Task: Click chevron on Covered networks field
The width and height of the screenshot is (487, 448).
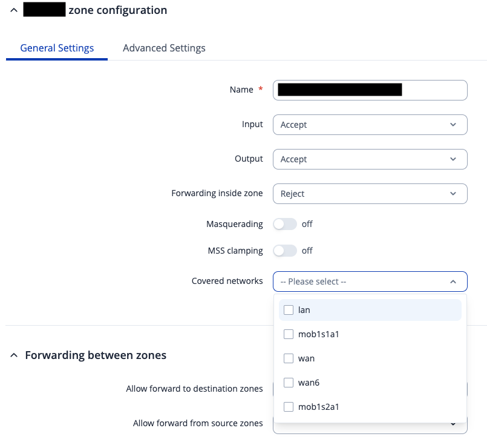Action: [x=453, y=282]
